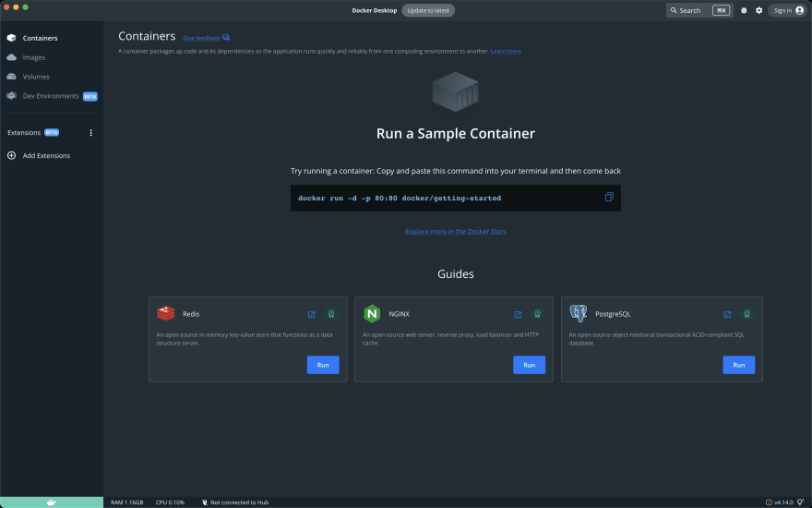Viewport: 812px width, 508px height.
Task: Click the PostgreSQL guide title text
Action: (x=613, y=314)
